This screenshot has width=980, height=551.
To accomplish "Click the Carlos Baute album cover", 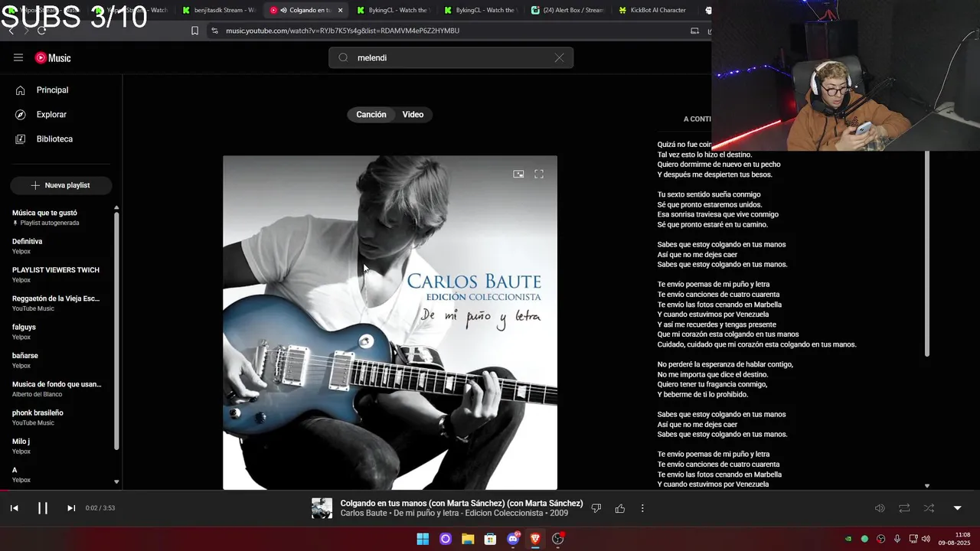I will point(390,322).
